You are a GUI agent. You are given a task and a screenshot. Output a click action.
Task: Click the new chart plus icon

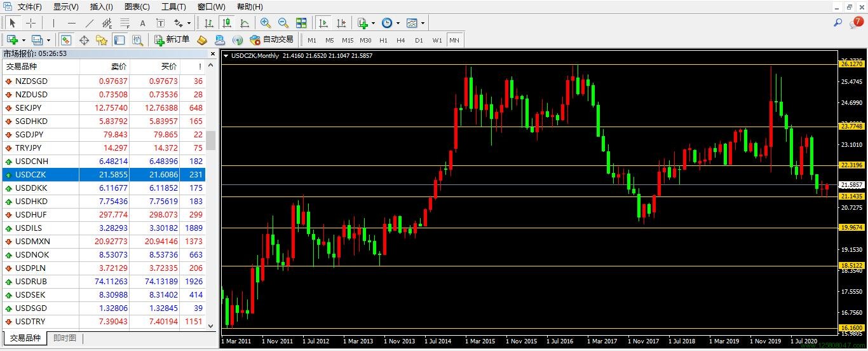[12, 40]
